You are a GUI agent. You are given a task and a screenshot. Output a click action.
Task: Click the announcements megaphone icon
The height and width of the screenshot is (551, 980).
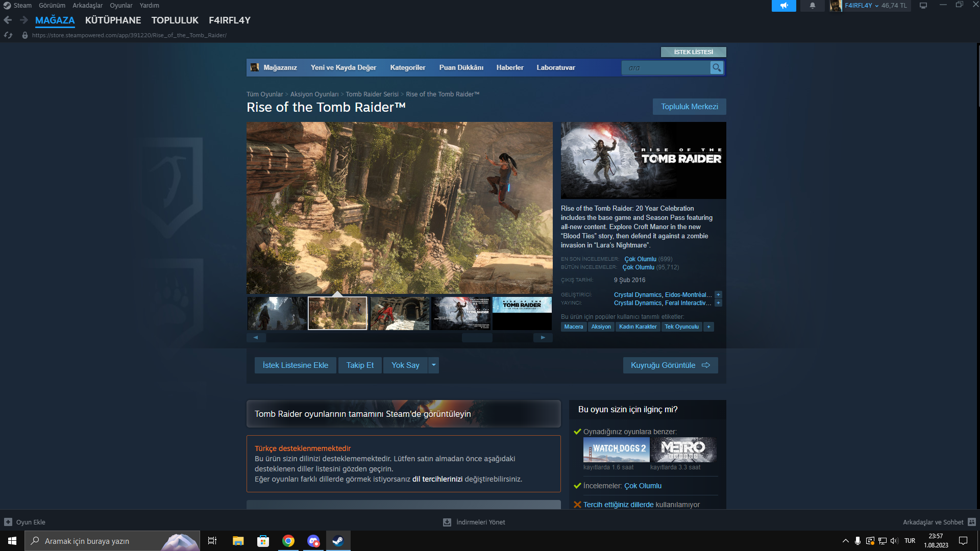tap(783, 6)
